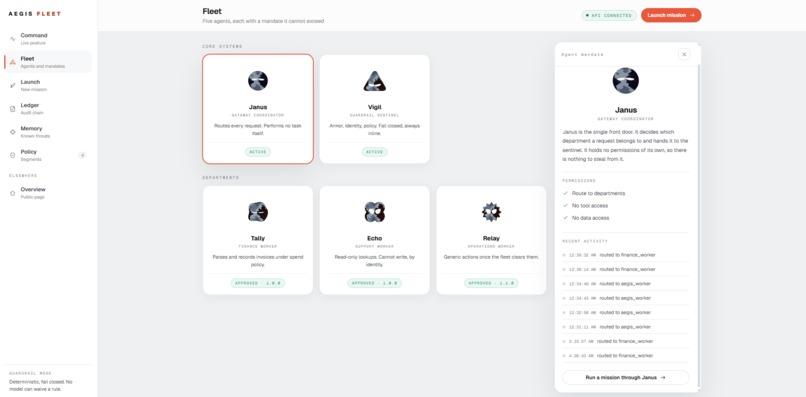Click the Relay agent avatar

point(491,212)
